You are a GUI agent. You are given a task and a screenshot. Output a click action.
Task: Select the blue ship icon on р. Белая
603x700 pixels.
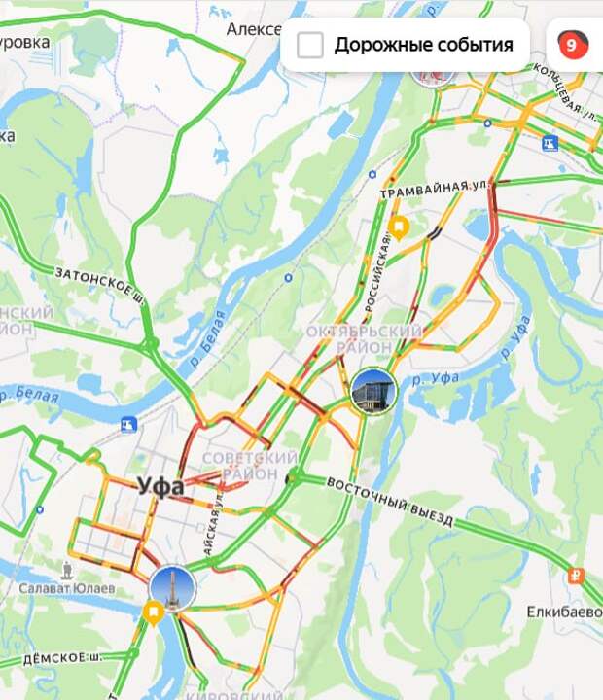pyautogui.click(x=128, y=424)
